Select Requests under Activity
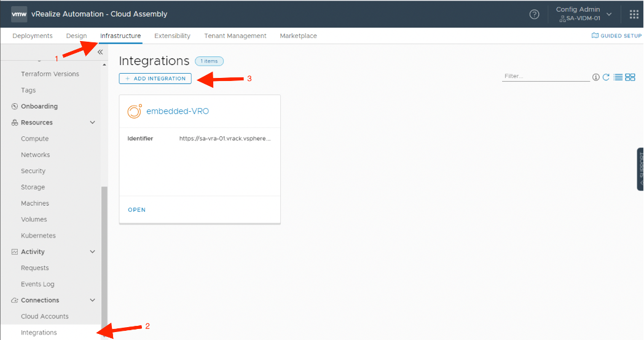The image size is (644, 340). 35,268
